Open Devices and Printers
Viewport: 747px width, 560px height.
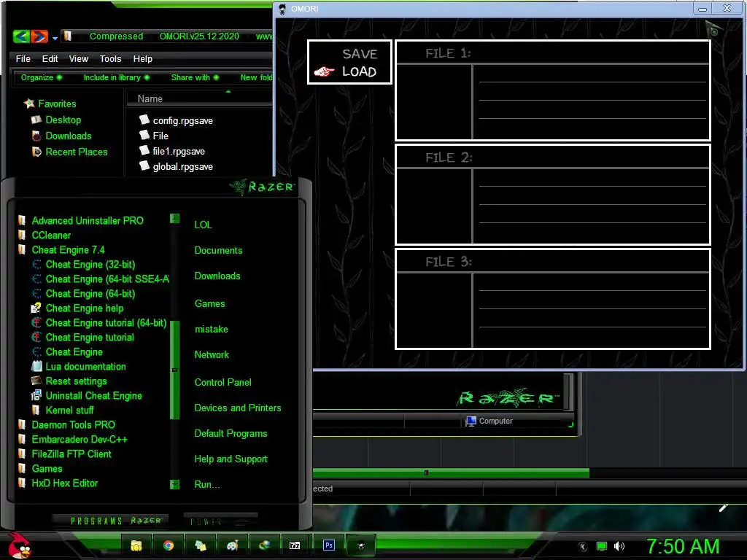click(237, 408)
